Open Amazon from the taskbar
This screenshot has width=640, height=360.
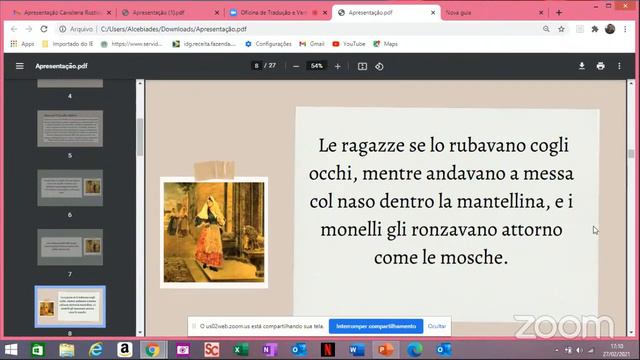tap(124, 350)
